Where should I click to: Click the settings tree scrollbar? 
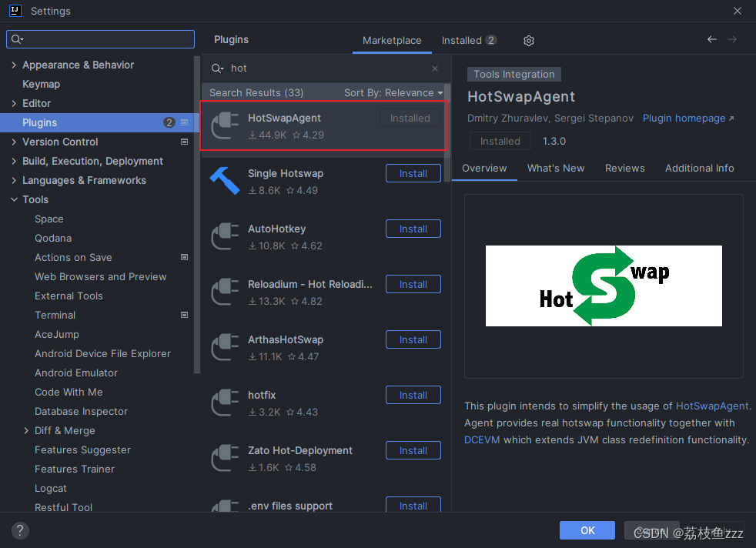click(197, 215)
